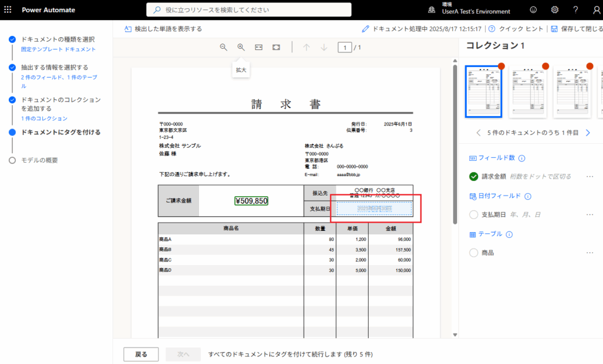Screen dimensions: 603x364
Task: Click the page number input box
Action: (344, 47)
